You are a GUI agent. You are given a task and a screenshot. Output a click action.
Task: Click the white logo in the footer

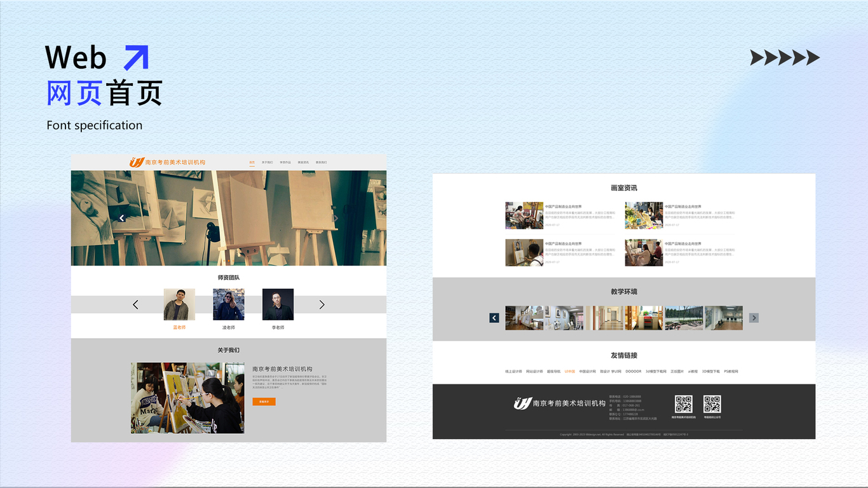(x=522, y=403)
